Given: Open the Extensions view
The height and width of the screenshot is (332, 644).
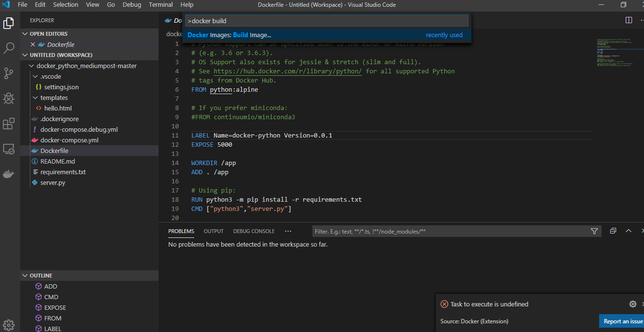Looking at the screenshot, I should tap(8, 124).
